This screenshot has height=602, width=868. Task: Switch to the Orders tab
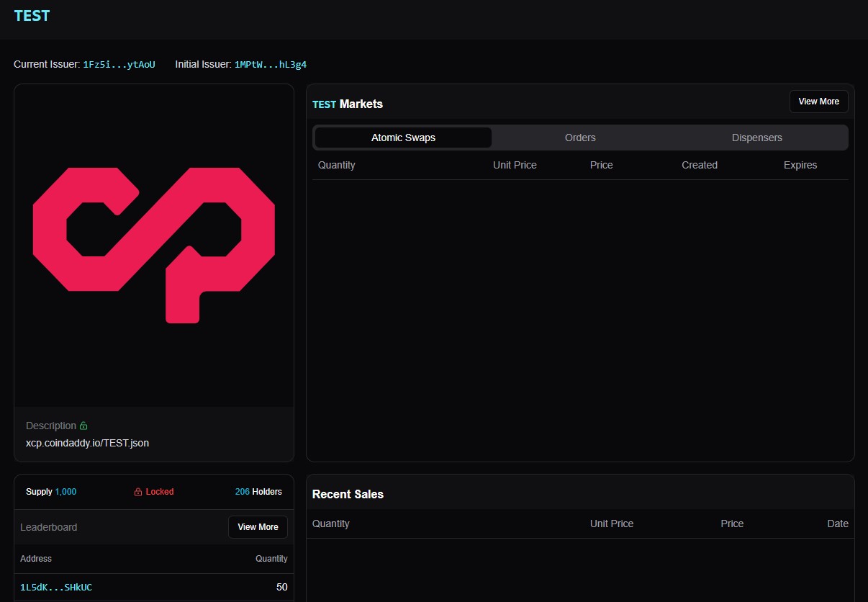(x=580, y=138)
